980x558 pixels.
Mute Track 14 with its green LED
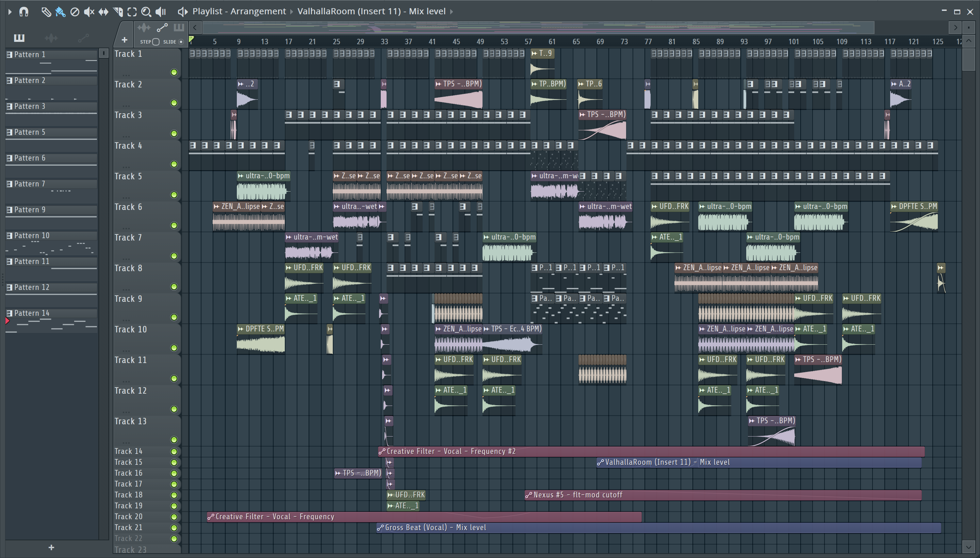tap(174, 452)
